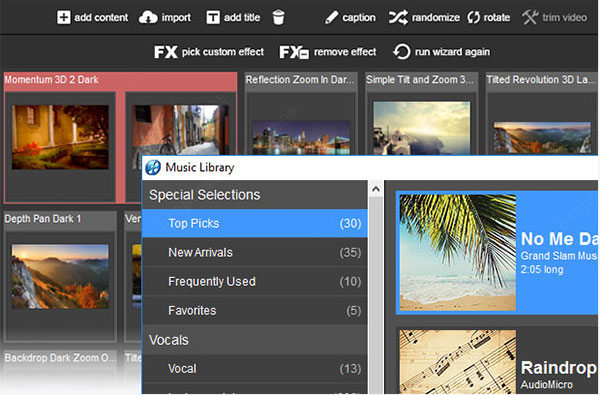Click the Vocals section header

tap(255, 340)
